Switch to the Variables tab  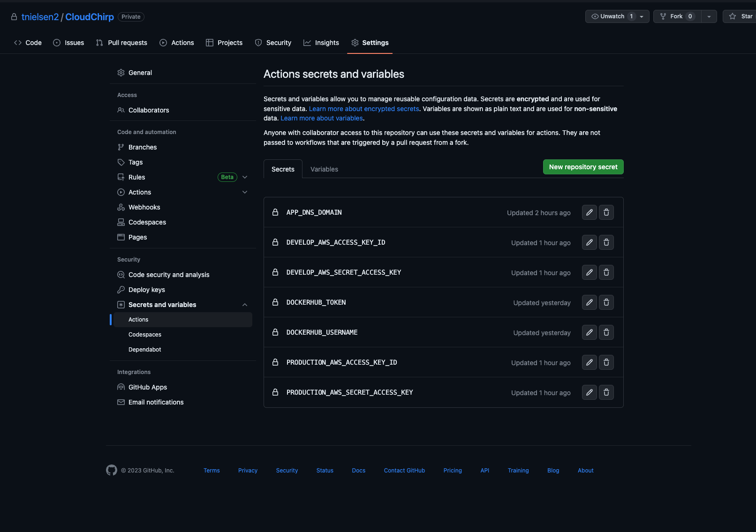point(324,169)
